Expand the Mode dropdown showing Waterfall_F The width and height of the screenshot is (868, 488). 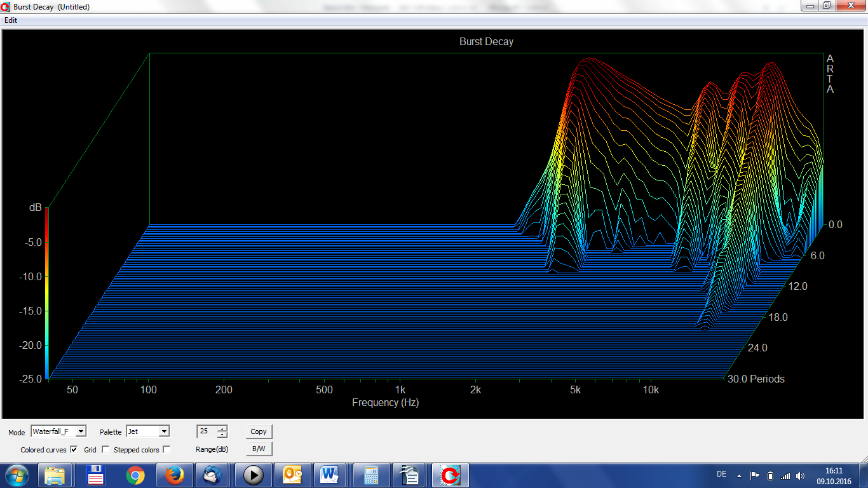pyautogui.click(x=81, y=431)
